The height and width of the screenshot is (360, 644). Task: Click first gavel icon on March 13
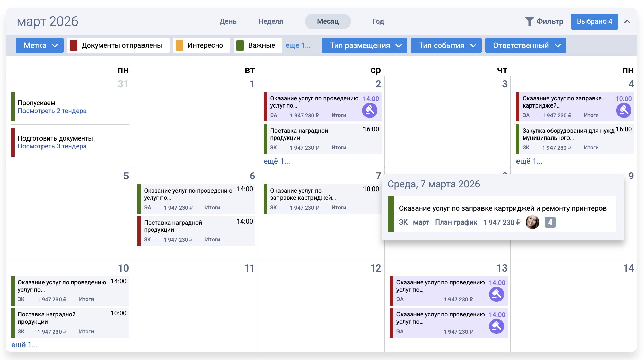[496, 294]
